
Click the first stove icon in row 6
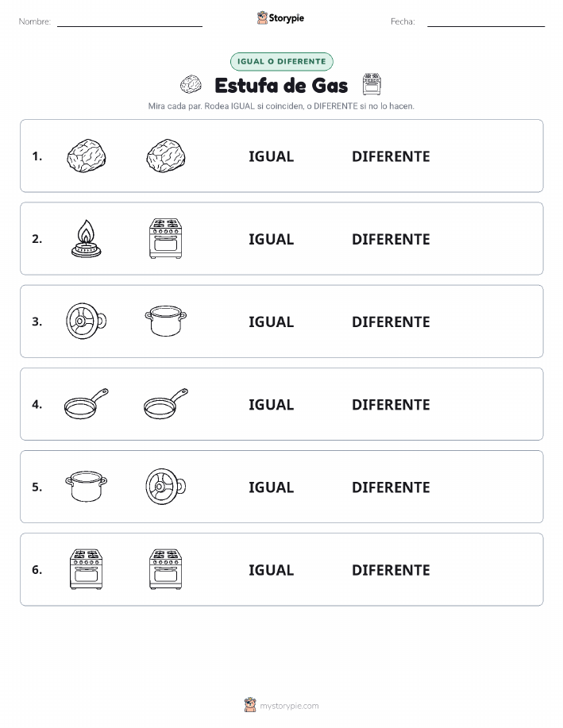87,569
